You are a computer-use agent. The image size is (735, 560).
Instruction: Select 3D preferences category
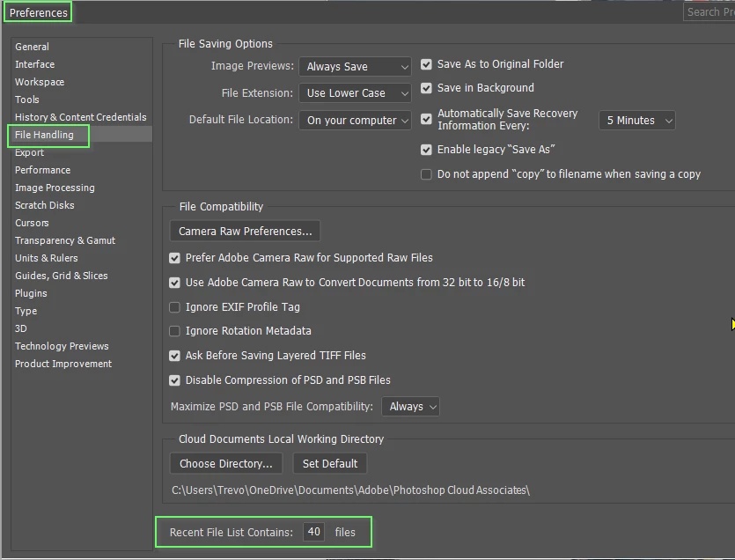point(20,328)
